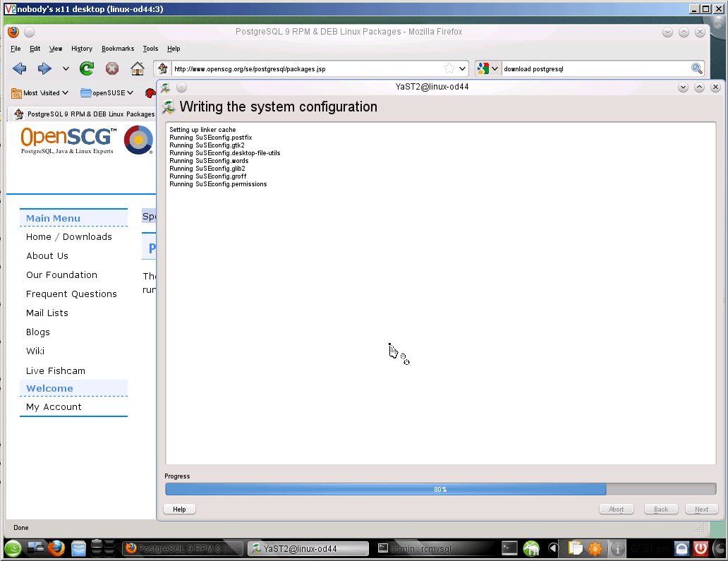This screenshot has height=561, width=728.
Task: Click the magnifier search icon in search box
Action: pos(696,68)
